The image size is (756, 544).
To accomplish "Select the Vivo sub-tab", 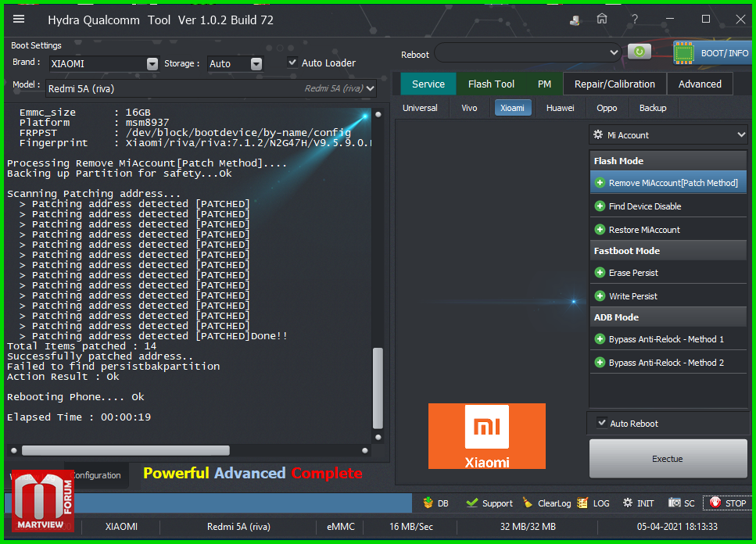I will (x=469, y=108).
